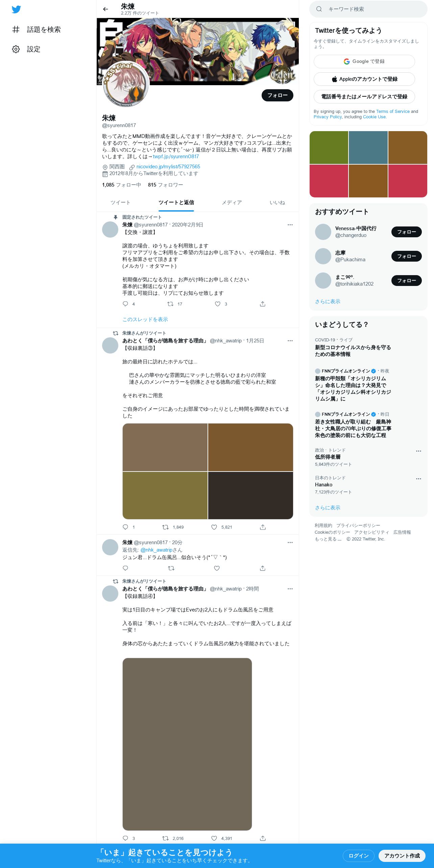Open いいね tab
This screenshot has width=434, height=868.
(x=277, y=202)
